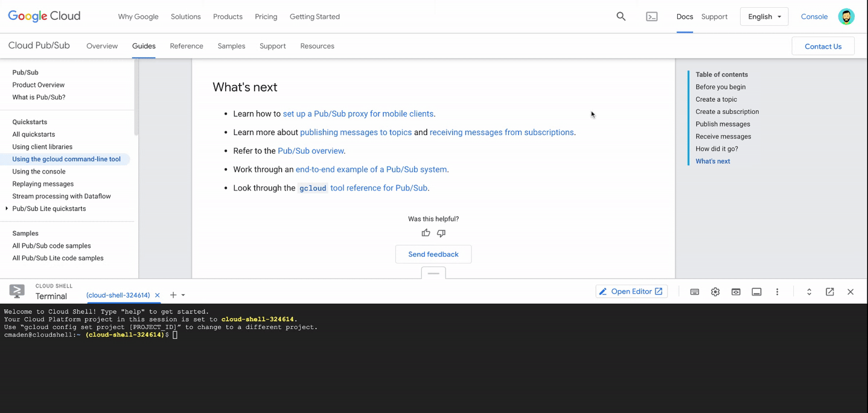Open terminal settings gear
The width and height of the screenshot is (868, 413).
(715, 292)
